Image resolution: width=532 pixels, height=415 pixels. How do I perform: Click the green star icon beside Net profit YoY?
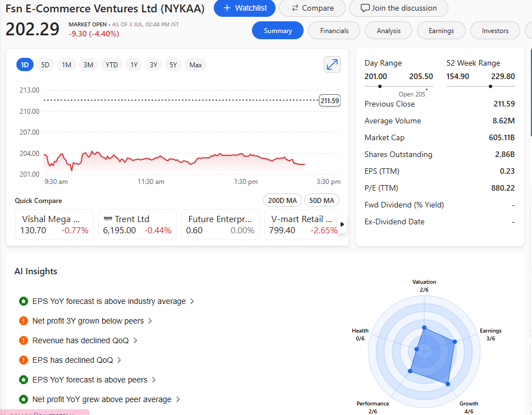[x=24, y=399]
